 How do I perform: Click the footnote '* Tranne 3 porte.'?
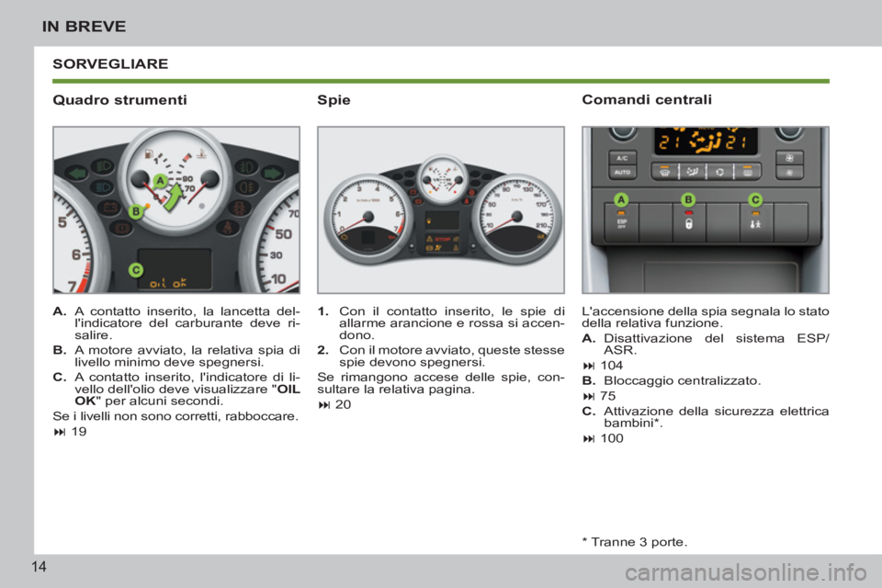pyautogui.click(x=635, y=542)
